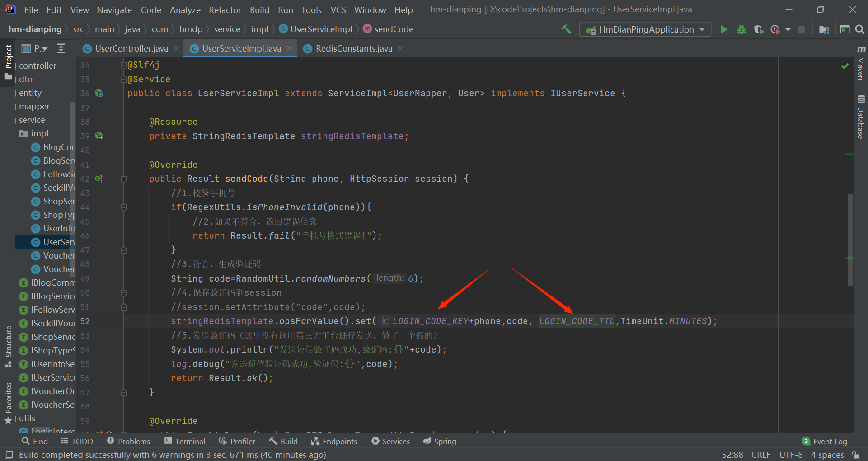Close the RedisConstants.java tab
The image size is (868, 461).
tap(400, 48)
